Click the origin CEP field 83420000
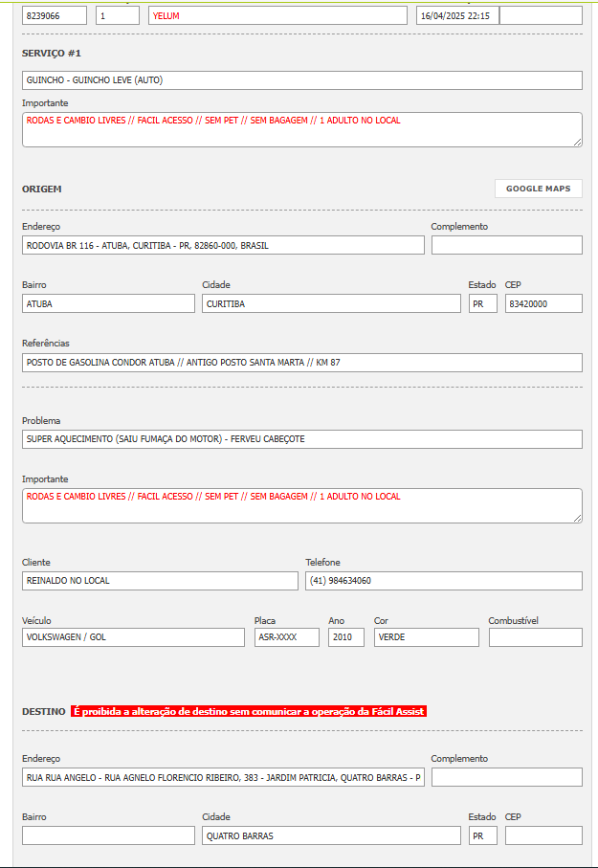This screenshot has height=868, width=598. [543, 303]
